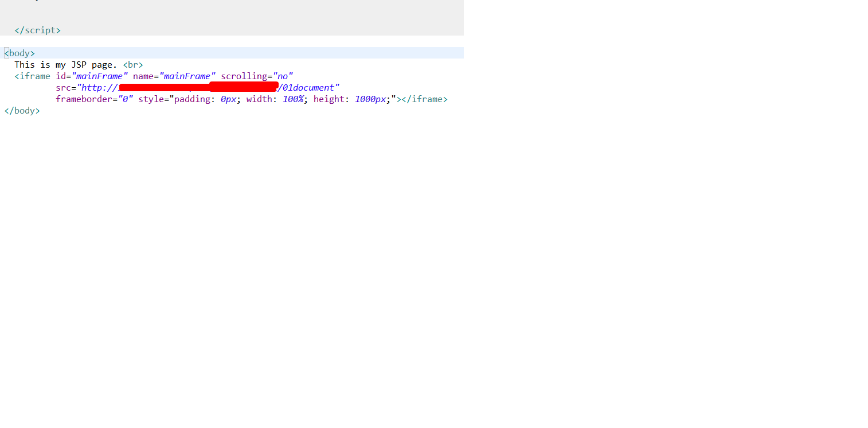Viewport: 868px width, 428px height.
Task: Click the opening <body> tag
Action: tap(19, 53)
